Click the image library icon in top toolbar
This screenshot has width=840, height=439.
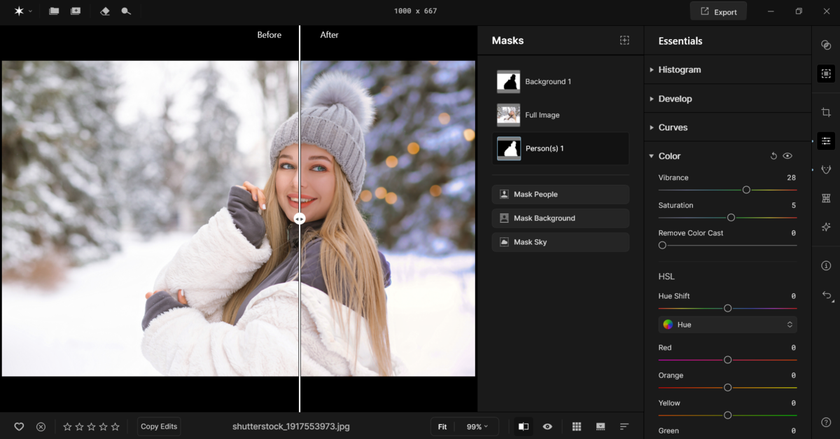(x=76, y=11)
